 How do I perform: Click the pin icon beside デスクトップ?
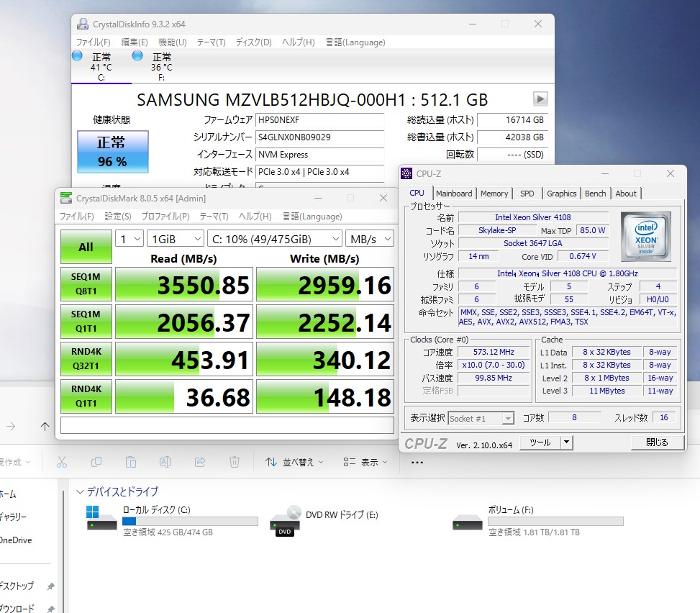[x=51, y=586]
